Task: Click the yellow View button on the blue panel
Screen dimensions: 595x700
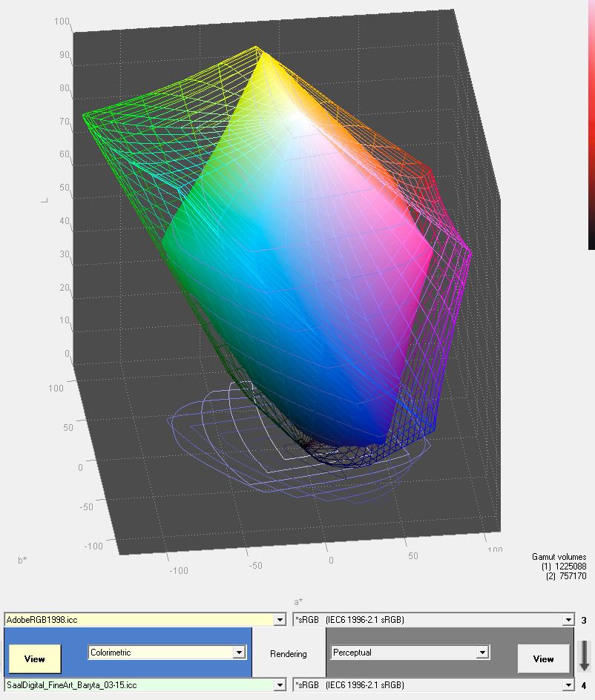Action: [x=35, y=659]
